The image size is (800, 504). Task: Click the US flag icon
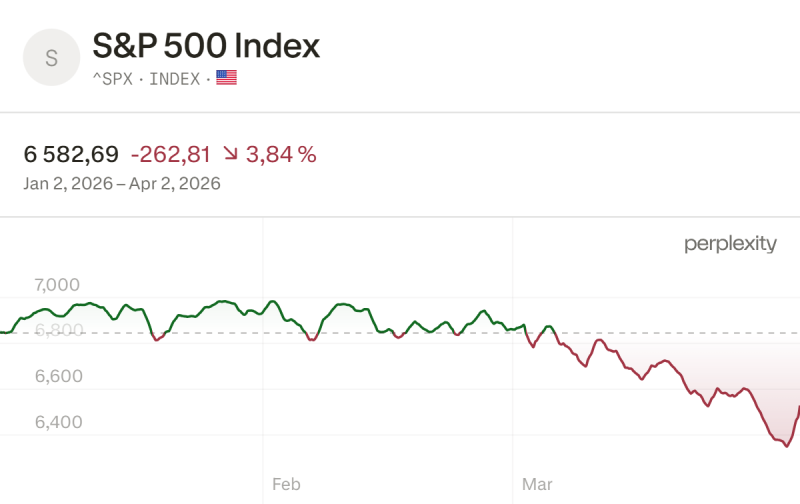pos(227,78)
